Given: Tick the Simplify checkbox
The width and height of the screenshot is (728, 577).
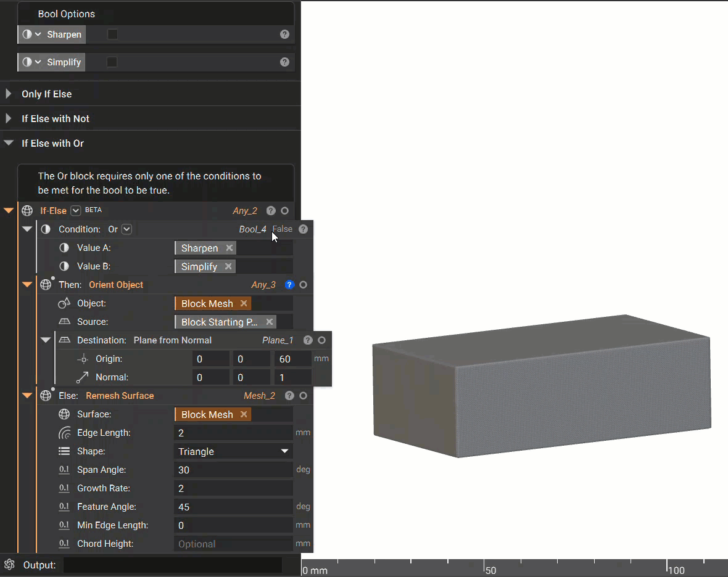Looking at the screenshot, I should click(x=112, y=62).
